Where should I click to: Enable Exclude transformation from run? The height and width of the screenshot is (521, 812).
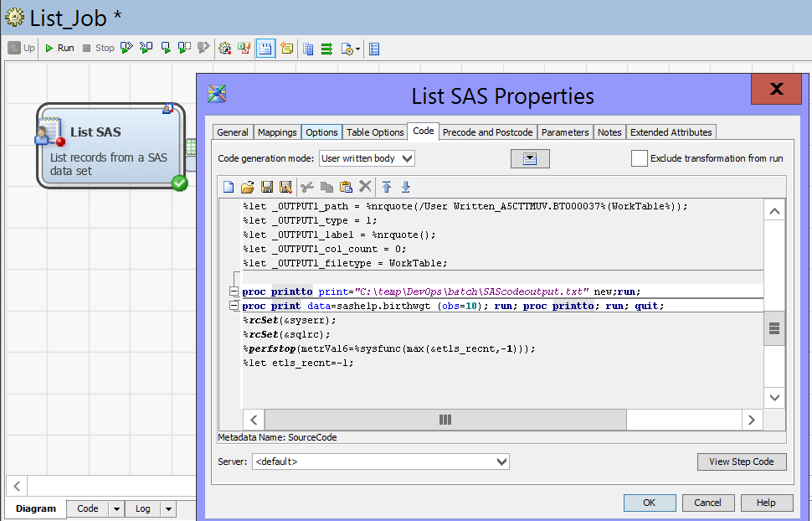[639, 158]
